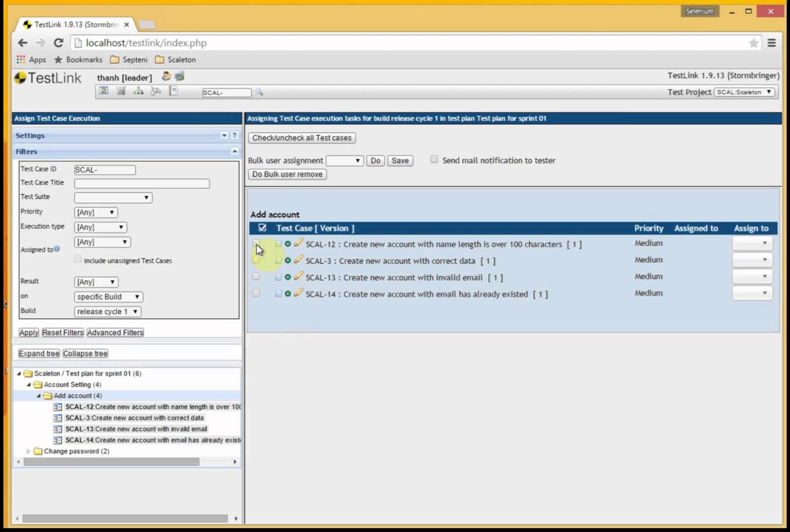Enable Send mail notification to tester
The height and width of the screenshot is (532, 790).
coord(434,159)
